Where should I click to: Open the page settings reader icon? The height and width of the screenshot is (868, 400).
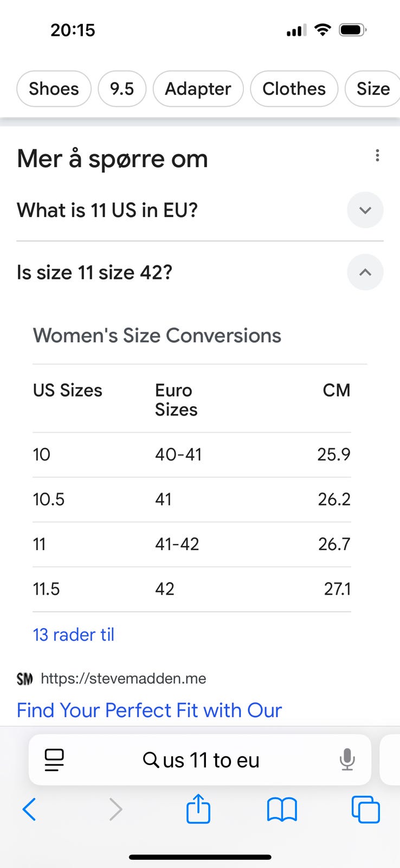coord(54,759)
